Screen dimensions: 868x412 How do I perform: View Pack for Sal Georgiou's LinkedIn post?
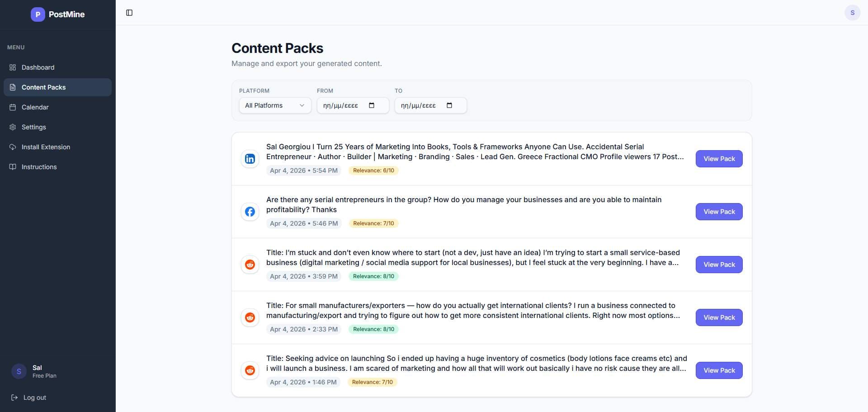coord(719,159)
